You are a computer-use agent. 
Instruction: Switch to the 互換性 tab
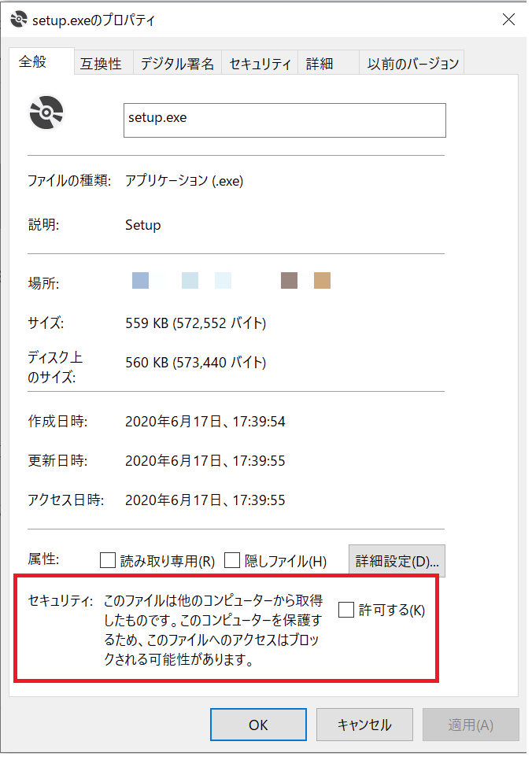click(104, 64)
